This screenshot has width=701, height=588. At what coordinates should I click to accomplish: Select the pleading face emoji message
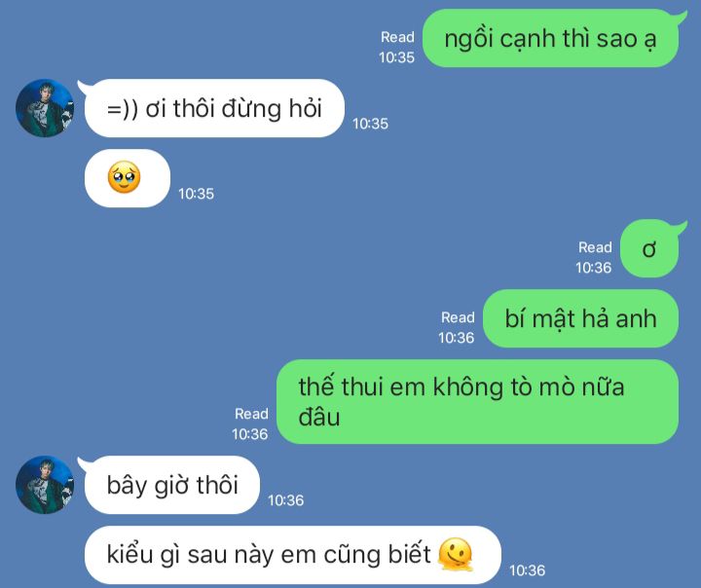pos(128,178)
